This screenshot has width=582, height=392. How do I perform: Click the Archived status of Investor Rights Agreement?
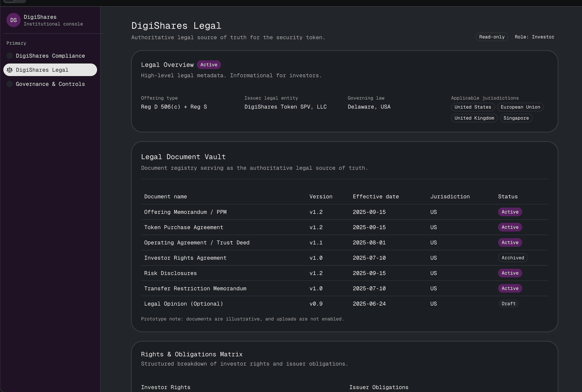tap(512, 258)
